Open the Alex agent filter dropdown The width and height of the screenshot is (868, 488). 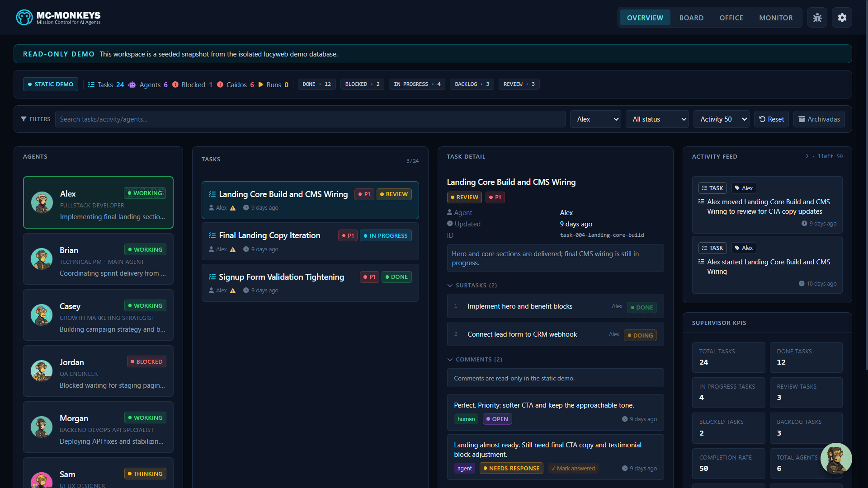pyautogui.click(x=595, y=119)
